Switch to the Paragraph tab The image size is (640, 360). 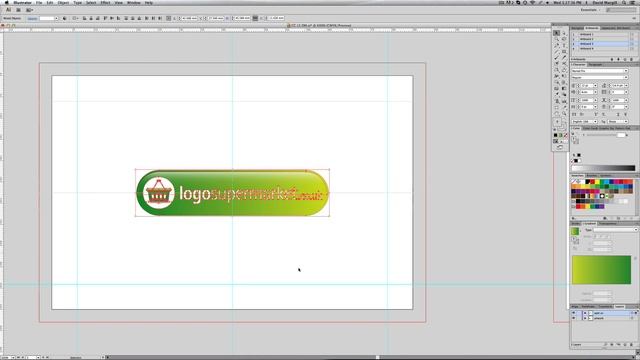(595, 64)
